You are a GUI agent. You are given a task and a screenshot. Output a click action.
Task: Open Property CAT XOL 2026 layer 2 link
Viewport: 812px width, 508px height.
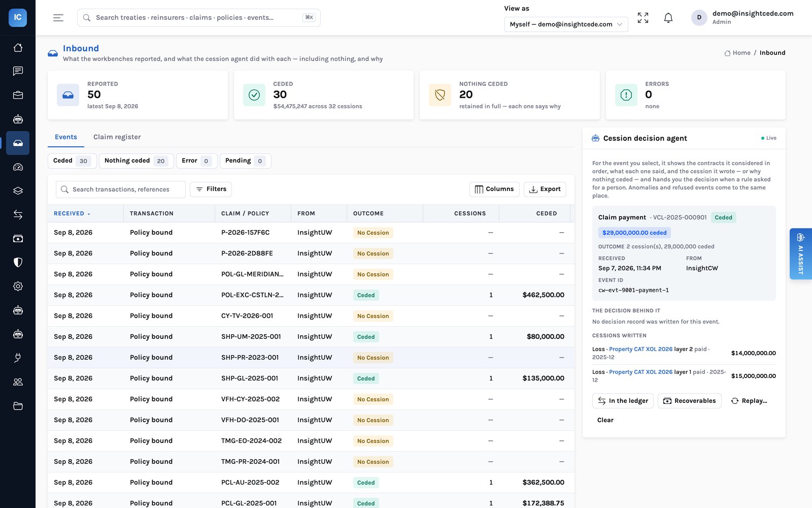pyautogui.click(x=640, y=350)
